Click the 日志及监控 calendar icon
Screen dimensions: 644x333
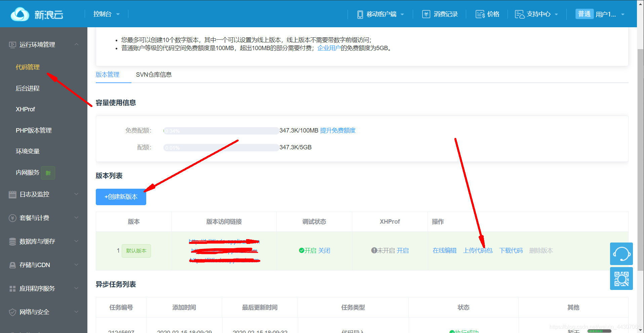12,194
